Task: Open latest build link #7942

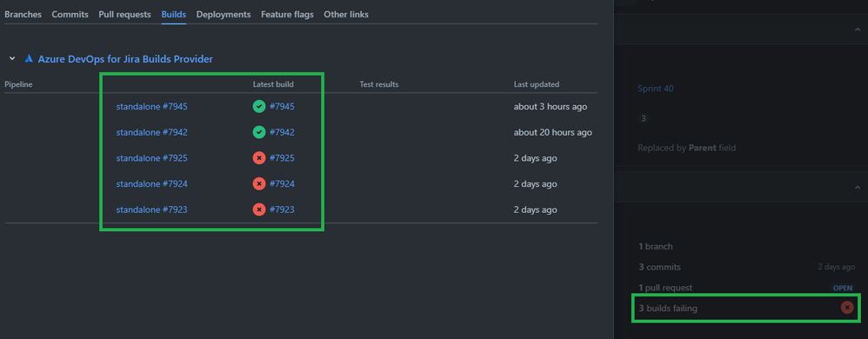Action: point(282,132)
